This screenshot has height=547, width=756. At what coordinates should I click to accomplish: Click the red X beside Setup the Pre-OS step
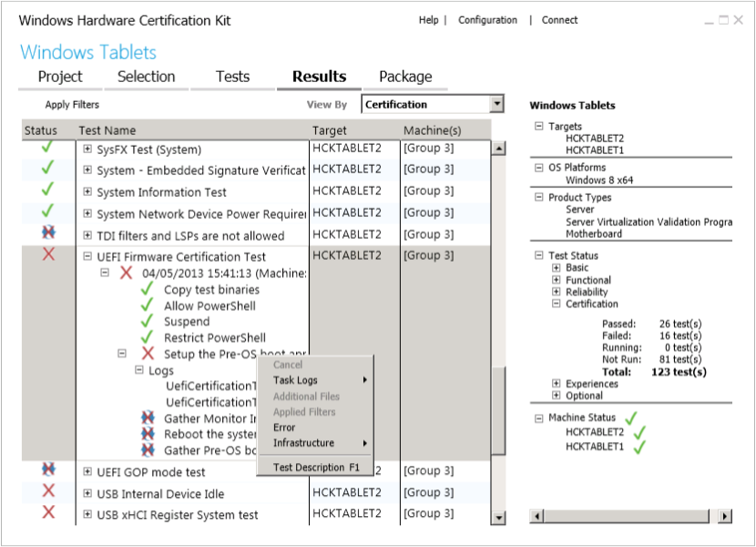click(x=146, y=353)
